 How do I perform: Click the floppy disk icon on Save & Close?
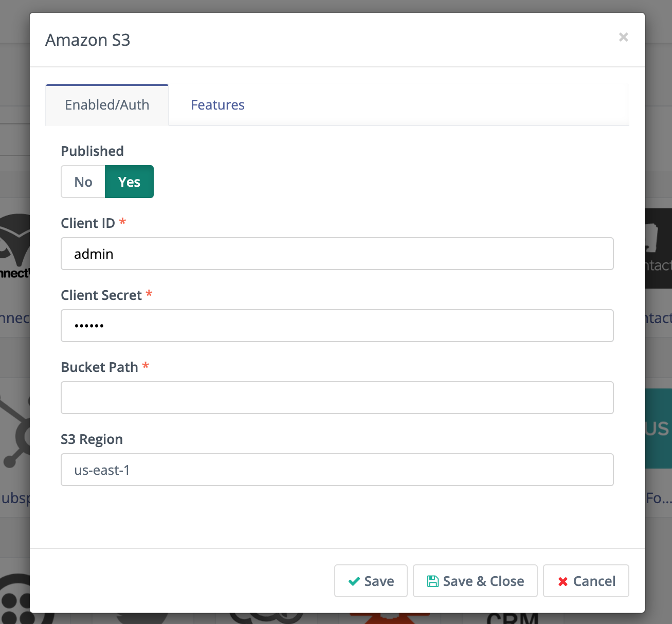pos(433,581)
